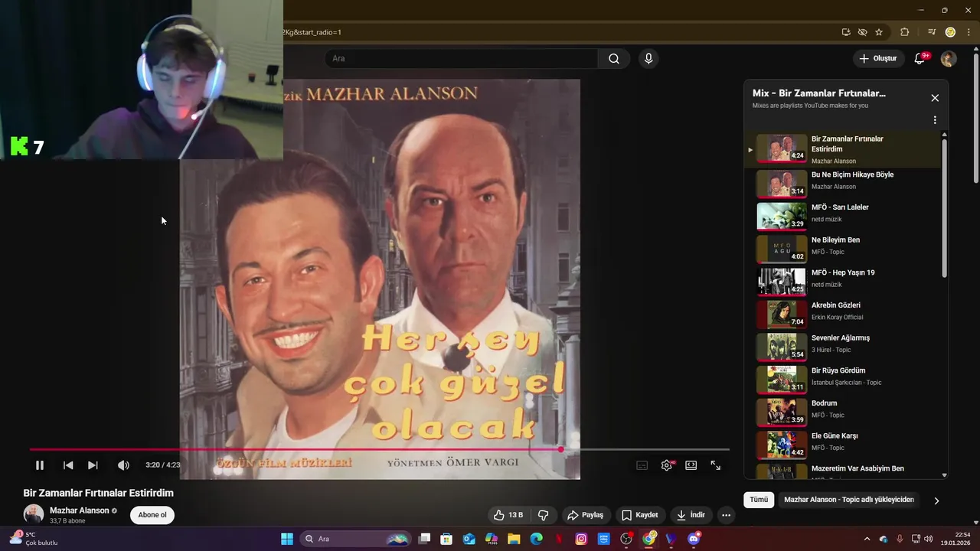The image size is (980, 551).
Task: Open more actions three-dot menu
Action: 726,515
